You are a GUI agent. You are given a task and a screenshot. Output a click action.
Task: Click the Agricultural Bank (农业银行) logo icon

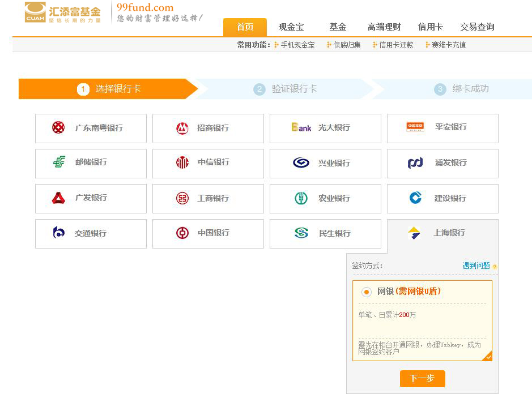pos(301,198)
